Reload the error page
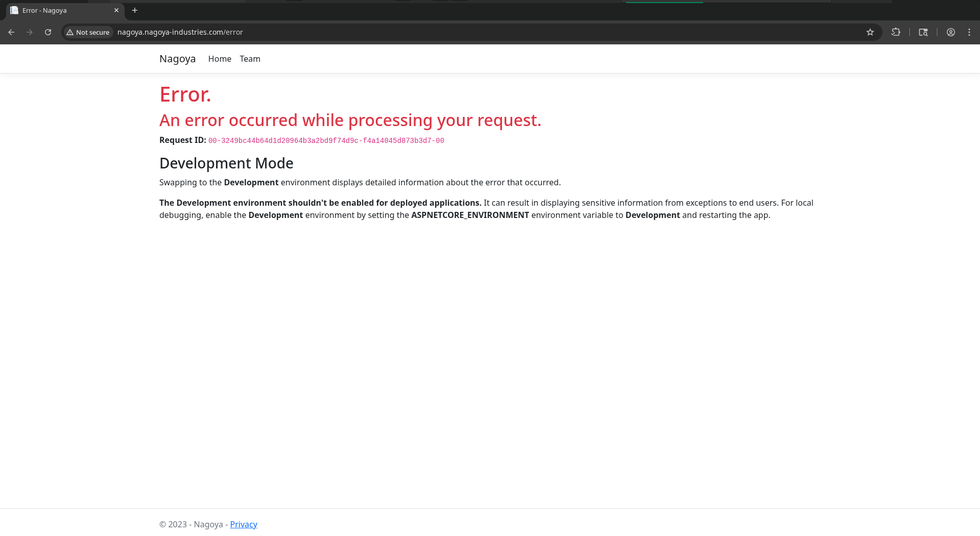 tap(48, 32)
